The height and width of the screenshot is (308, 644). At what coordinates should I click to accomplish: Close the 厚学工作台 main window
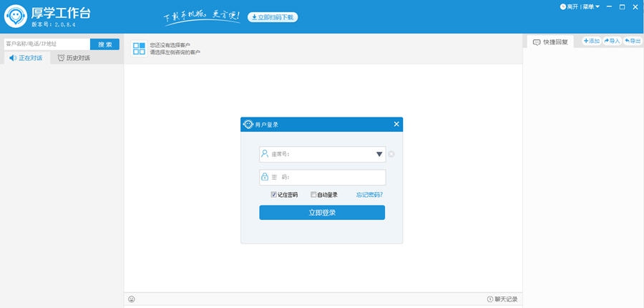click(635, 7)
